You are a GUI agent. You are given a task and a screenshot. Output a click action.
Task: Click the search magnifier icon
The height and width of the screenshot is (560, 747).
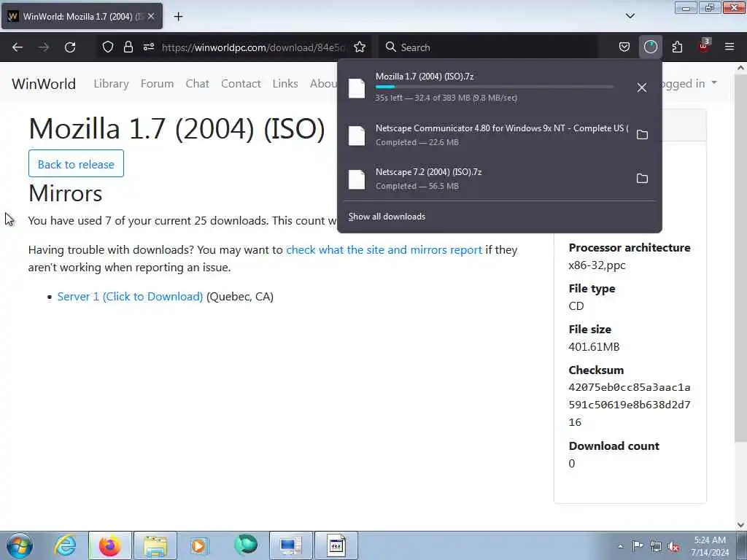[x=391, y=47]
